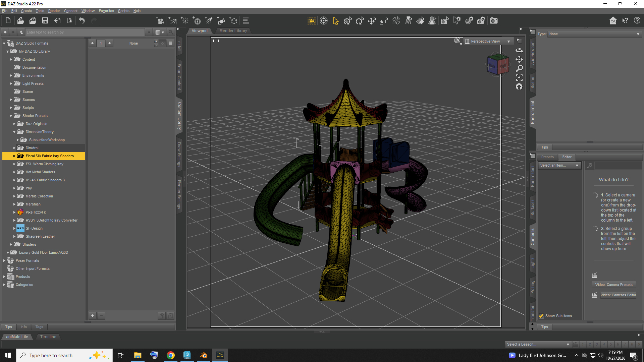Screen dimensions: 644x362
Task: Open the DAZ home store icon
Action: click(x=613, y=21)
